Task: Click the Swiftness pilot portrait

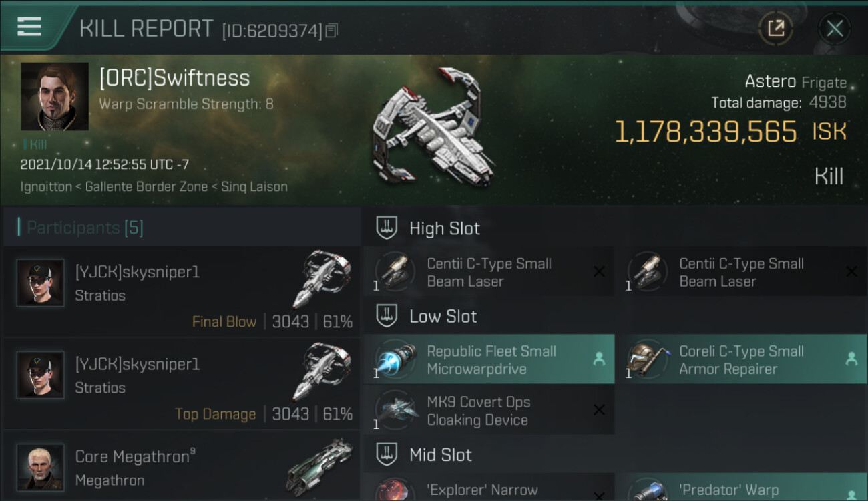Action: click(x=55, y=97)
